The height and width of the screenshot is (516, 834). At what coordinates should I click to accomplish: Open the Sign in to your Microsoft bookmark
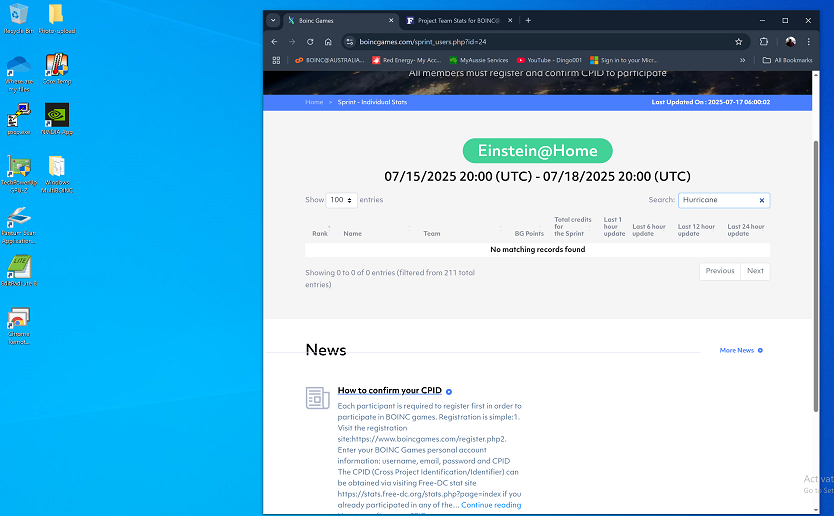point(623,60)
